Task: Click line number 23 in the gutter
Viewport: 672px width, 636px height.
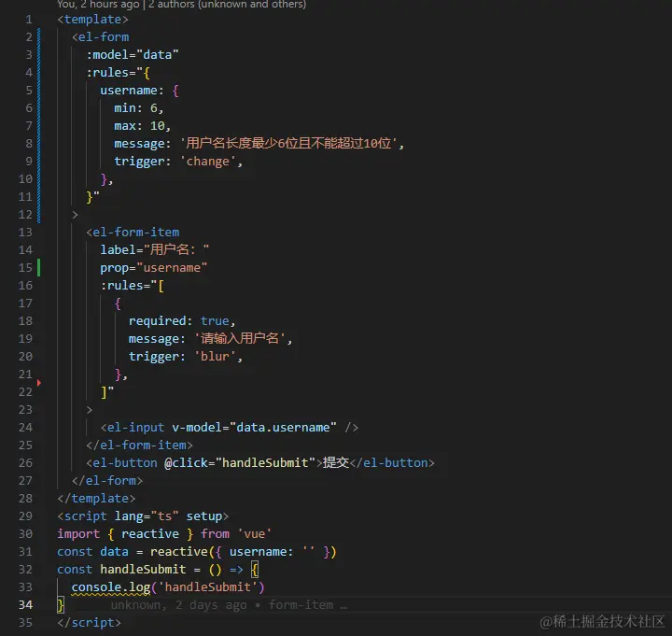Action: [x=25, y=410]
